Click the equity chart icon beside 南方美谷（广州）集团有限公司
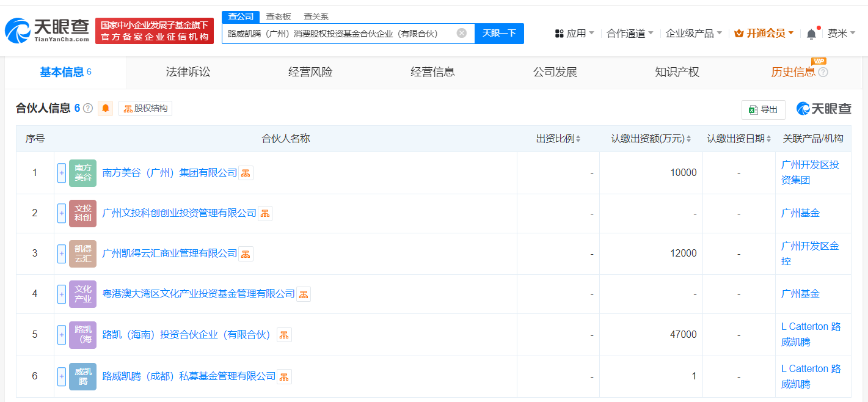 pyautogui.click(x=246, y=173)
